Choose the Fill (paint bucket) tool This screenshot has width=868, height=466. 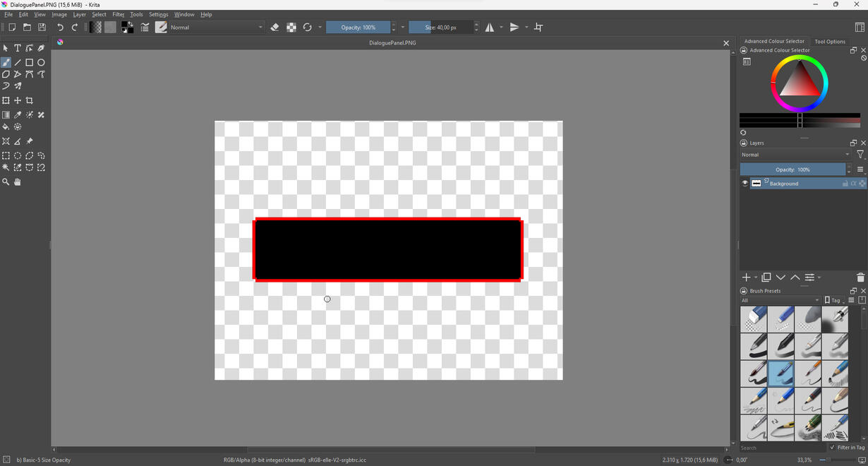(6, 127)
